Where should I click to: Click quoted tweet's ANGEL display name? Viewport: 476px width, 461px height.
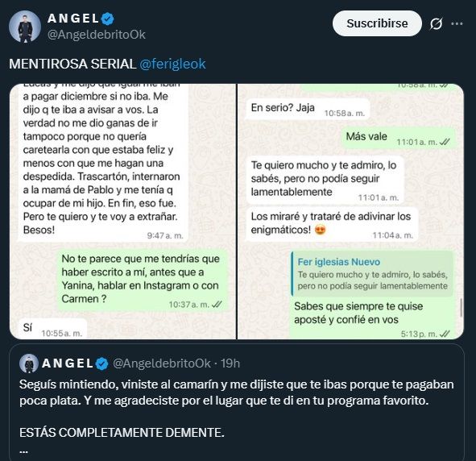(x=68, y=363)
